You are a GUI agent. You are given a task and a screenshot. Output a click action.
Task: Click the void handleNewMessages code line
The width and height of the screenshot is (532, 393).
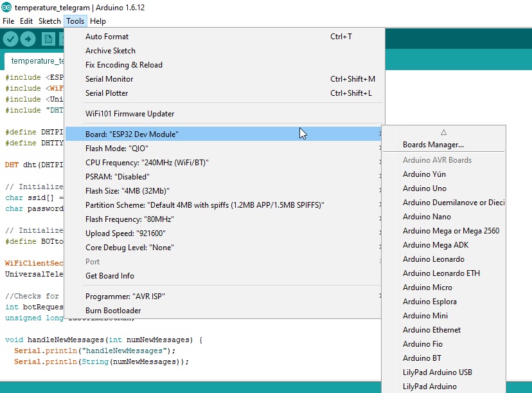[104, 340]
